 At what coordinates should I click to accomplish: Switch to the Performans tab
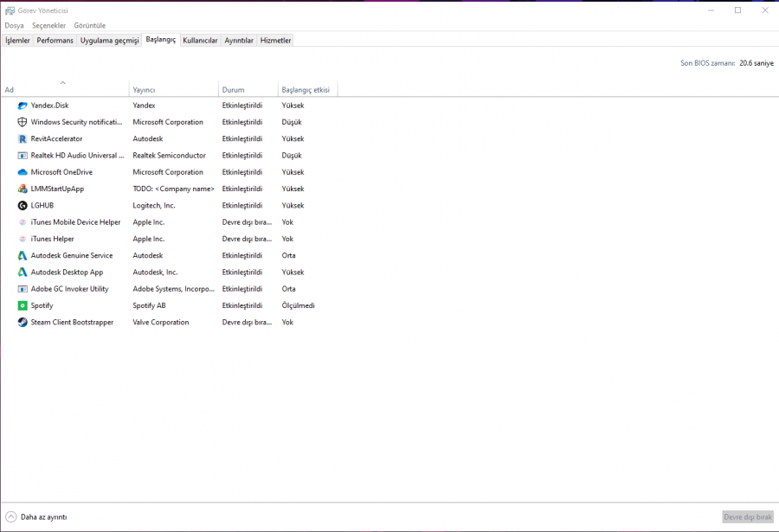[55, 41]
